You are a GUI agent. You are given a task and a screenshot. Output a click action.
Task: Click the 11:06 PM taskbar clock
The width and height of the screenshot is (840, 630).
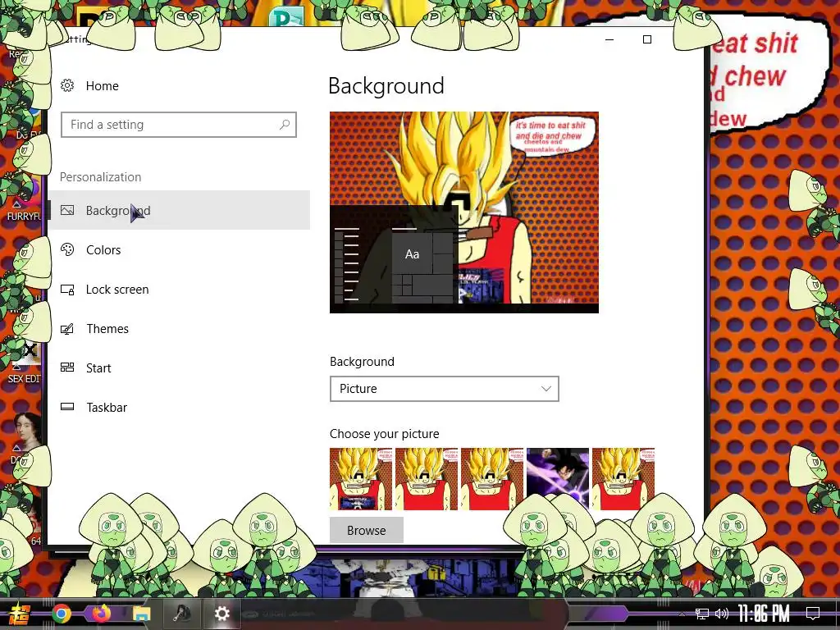(x=764, y=614)
